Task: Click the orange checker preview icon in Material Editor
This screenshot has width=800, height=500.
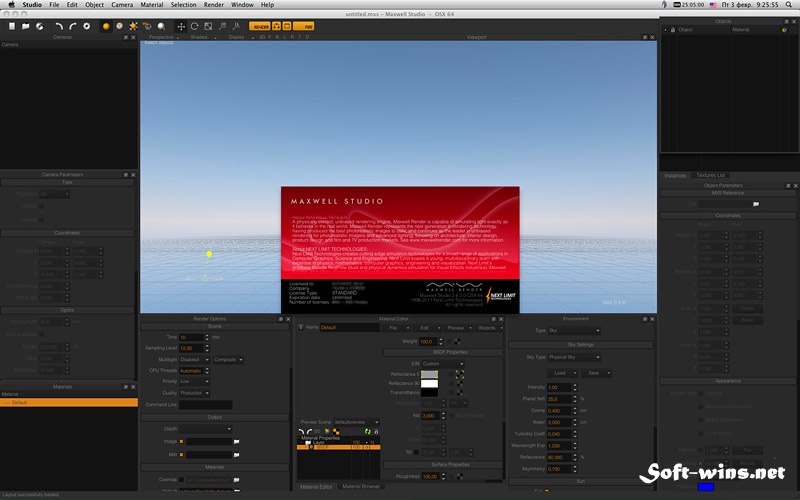Action: 336,432
